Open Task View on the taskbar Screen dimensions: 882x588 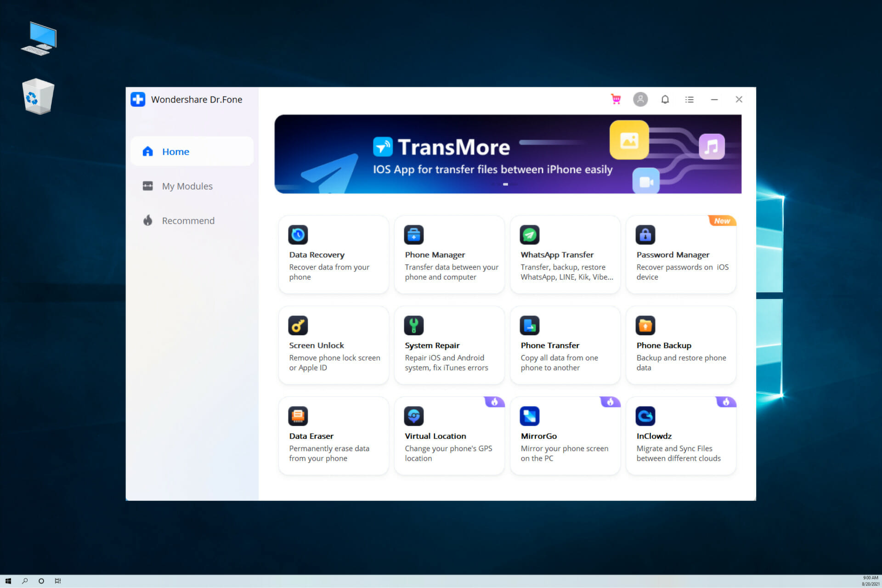pyautogui.click(x=58, y=581)
